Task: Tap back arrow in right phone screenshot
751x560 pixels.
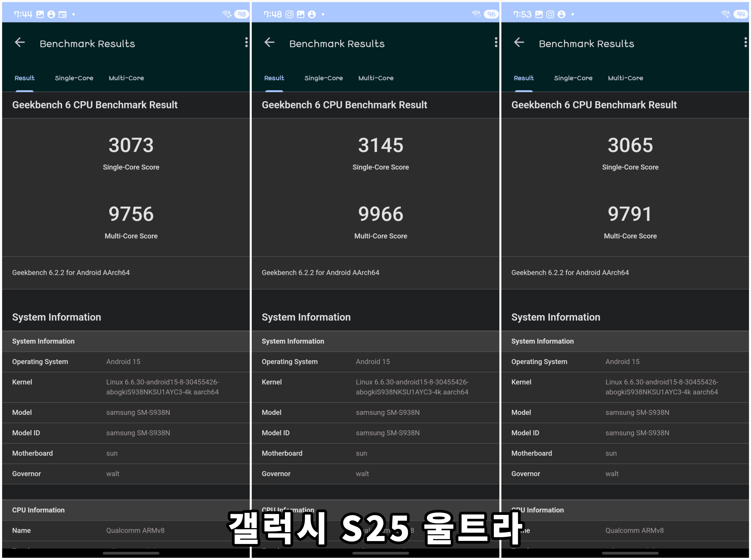Action: point(519,42)
